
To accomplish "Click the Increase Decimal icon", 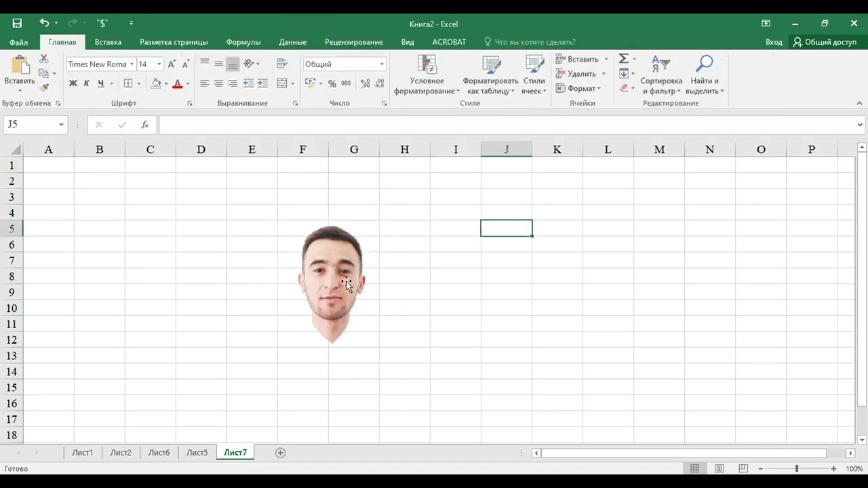I will click(366, 83).
